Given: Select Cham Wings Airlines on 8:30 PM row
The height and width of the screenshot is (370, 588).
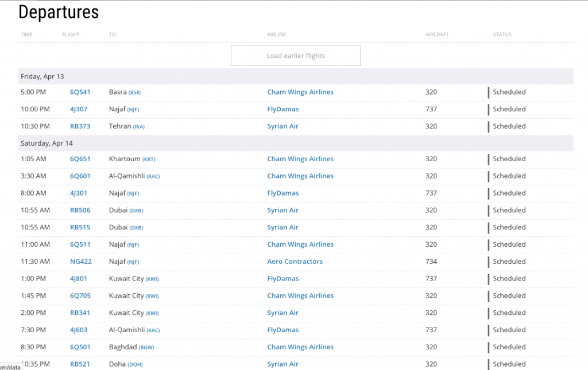Looking at the screenshot, I should point(300,347).
